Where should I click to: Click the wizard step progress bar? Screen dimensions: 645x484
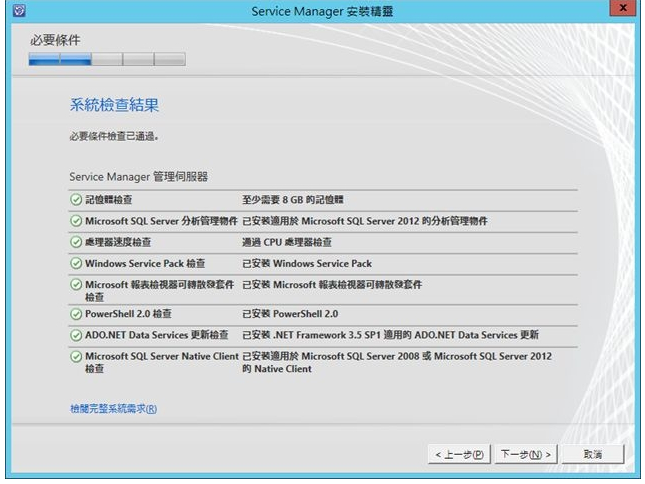coord(107,59)
